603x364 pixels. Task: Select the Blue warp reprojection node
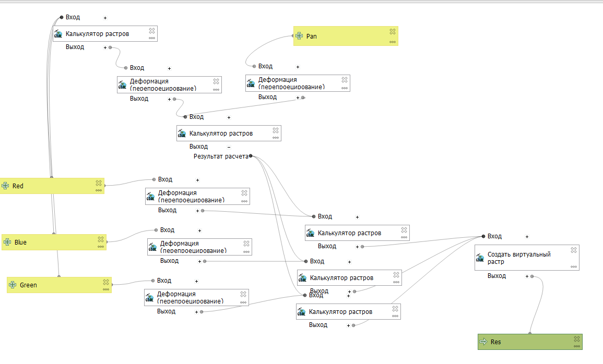(x=199, y=247)
